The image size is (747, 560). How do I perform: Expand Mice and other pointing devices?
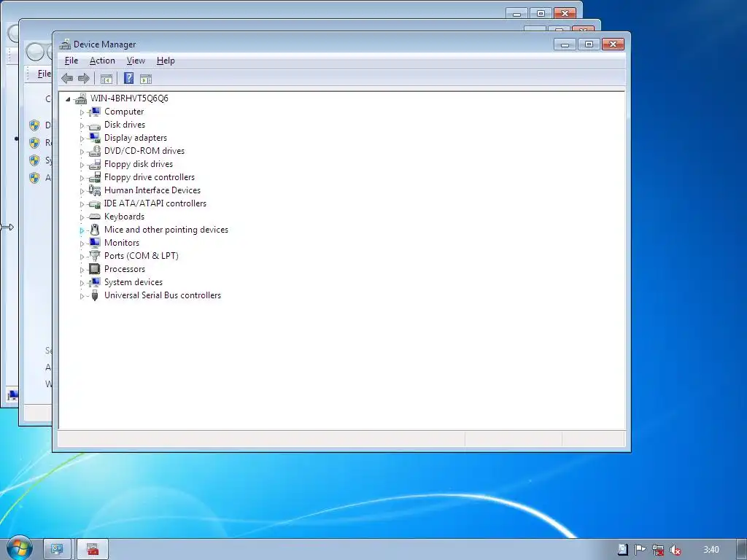82,230
